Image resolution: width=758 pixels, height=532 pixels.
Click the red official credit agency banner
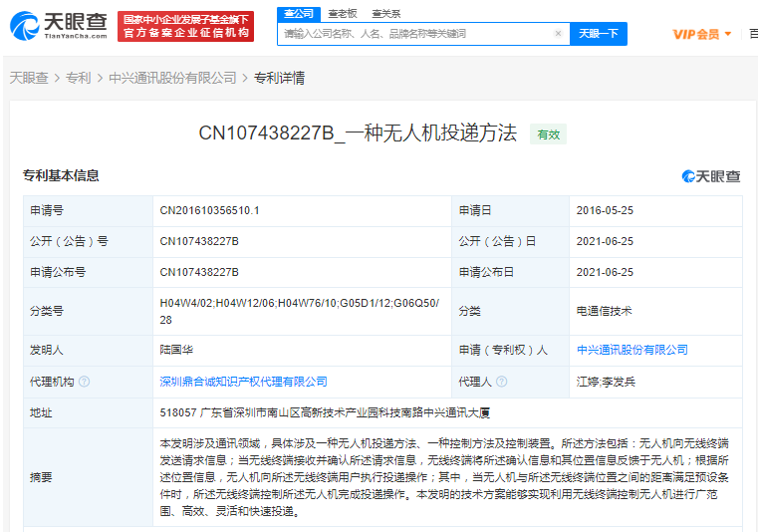186,27
